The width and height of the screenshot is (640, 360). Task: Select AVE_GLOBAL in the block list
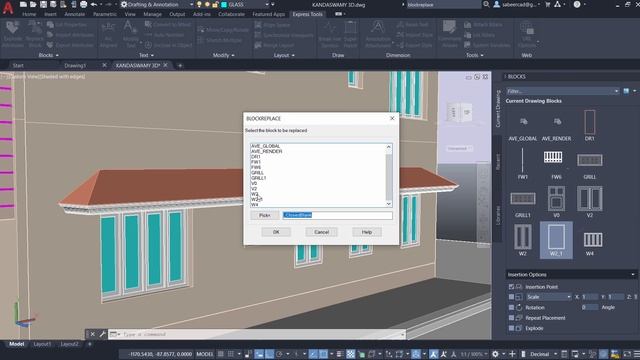tap(265, 146)
